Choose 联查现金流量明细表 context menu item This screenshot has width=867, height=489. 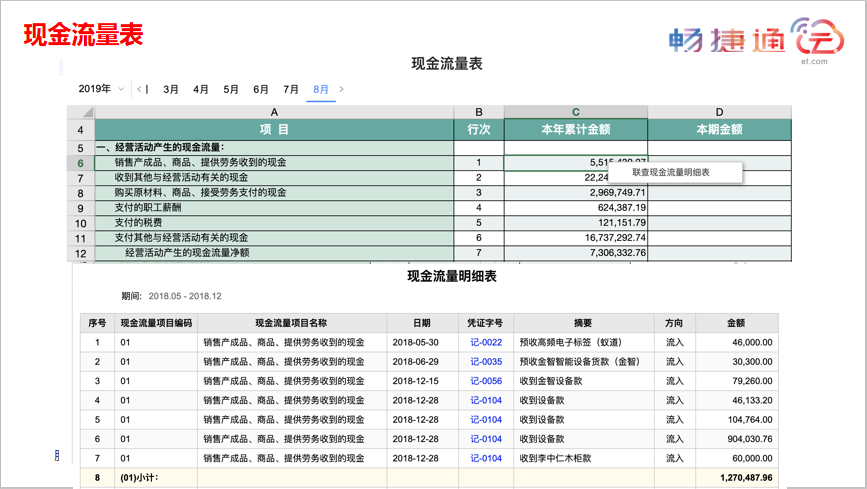[x=675, y=173]
